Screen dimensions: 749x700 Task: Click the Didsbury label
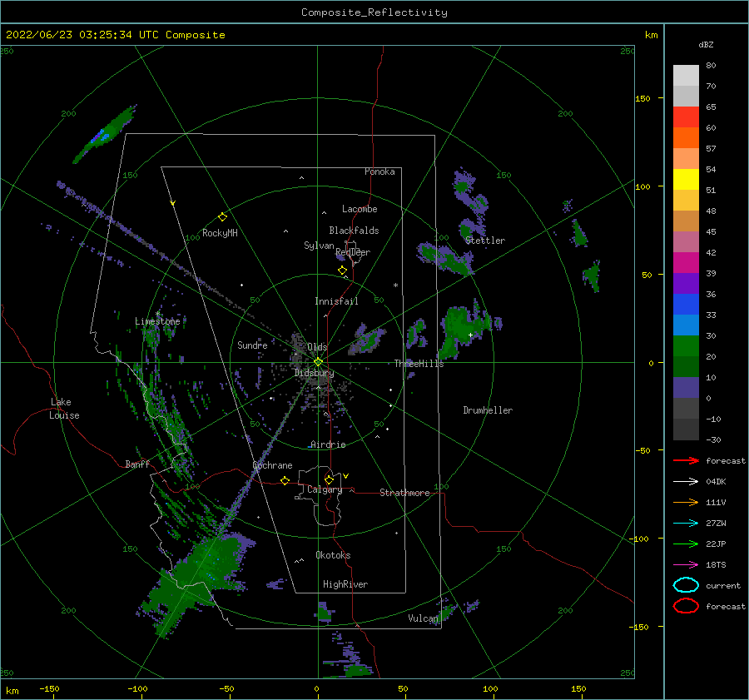[314, 373]
